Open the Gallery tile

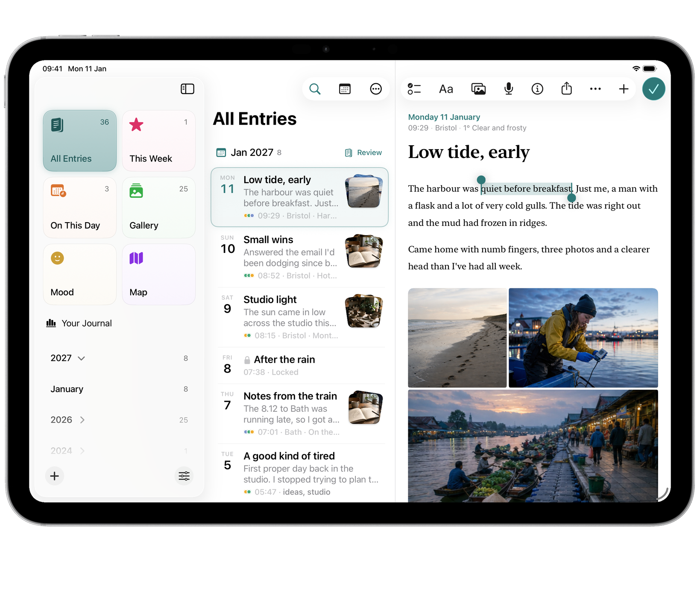159,208
